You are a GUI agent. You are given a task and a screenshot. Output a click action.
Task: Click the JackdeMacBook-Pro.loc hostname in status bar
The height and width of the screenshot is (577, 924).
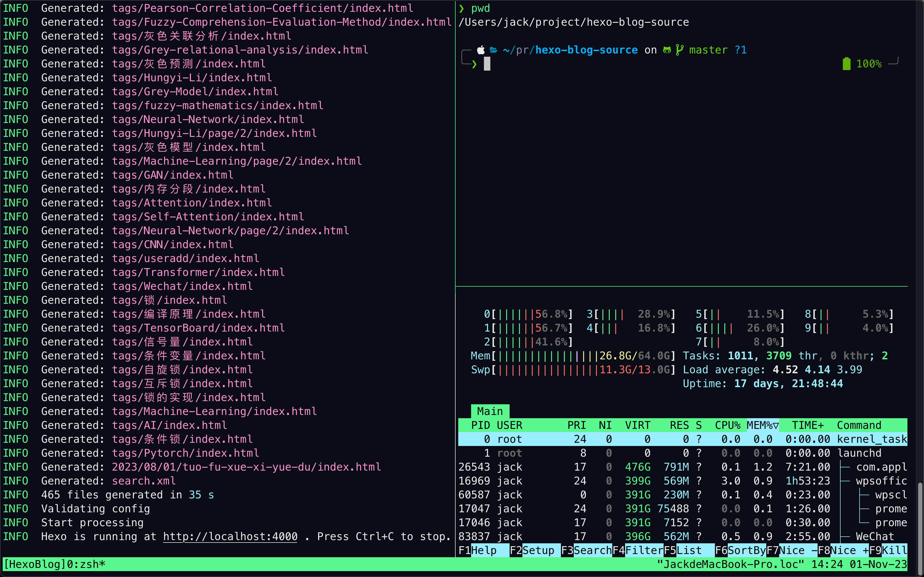[x=731, y=564]
